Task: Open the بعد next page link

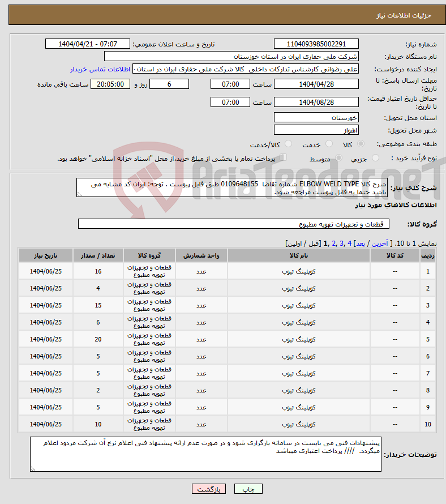Action: pyautogui.click(x=360, y=244)
